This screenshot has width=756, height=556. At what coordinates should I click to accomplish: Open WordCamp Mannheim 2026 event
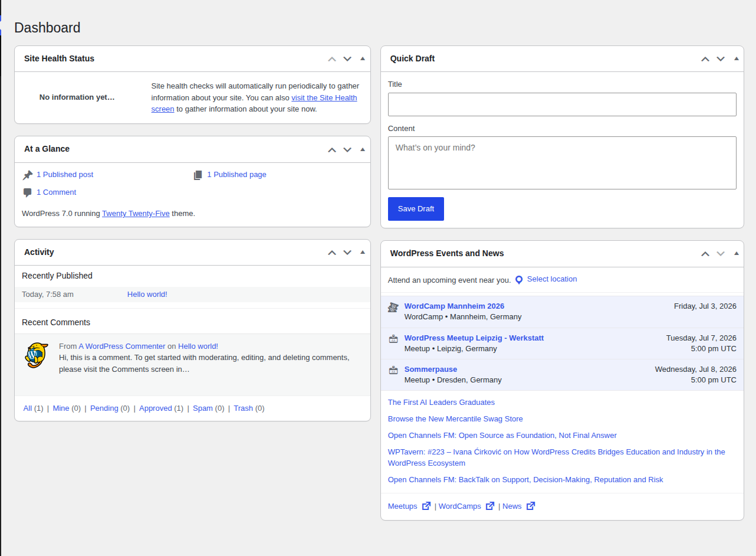click(x=454, y=306)
